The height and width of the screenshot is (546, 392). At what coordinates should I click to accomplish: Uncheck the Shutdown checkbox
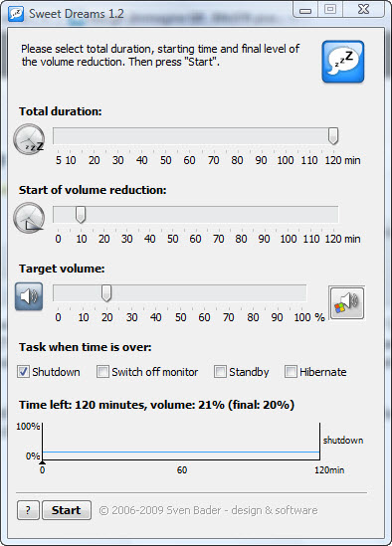coord(23,372)
